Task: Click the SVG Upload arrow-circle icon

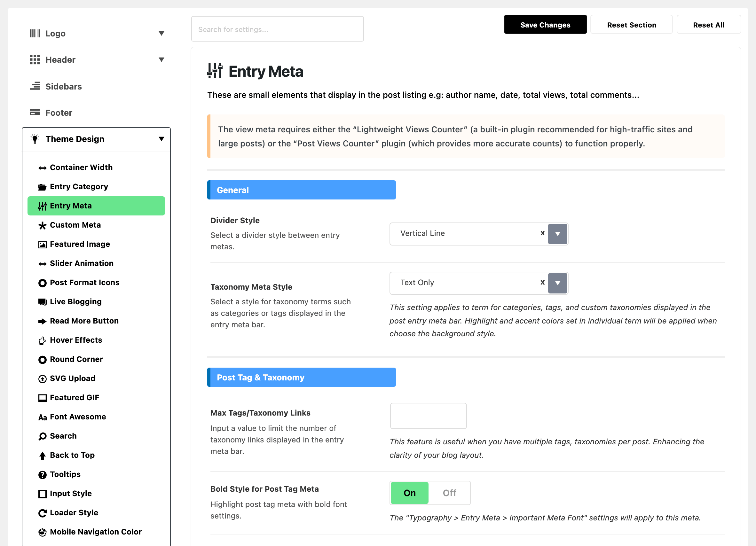Action: 42,379
